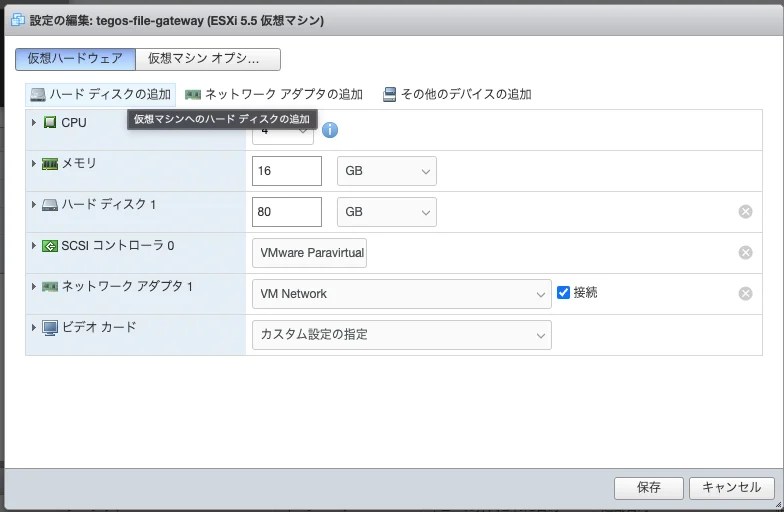Remove Network adapter 1 with X icon
Viewport: 784px width, 512px height.
745,294
